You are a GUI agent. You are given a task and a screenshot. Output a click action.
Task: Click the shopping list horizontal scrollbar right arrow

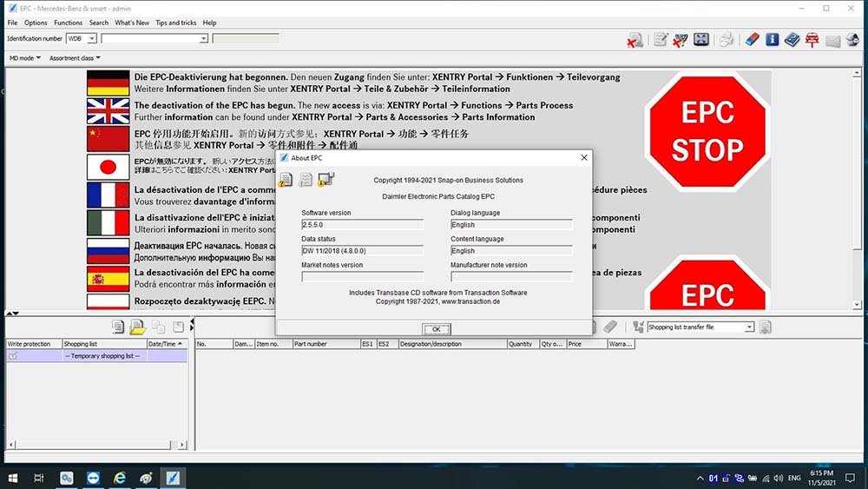[x=182, y=444]
